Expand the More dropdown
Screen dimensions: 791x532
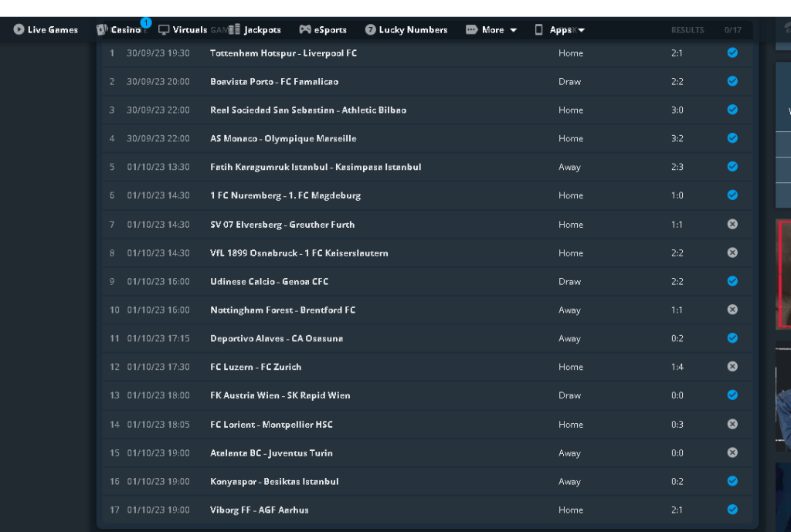(x=514, y=30)
